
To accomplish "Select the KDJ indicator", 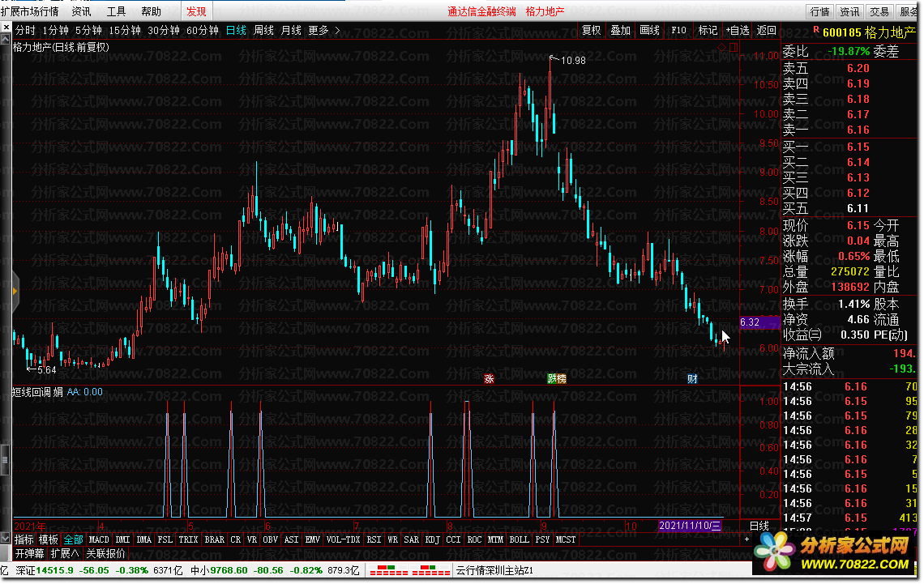I will click(433, 539).
